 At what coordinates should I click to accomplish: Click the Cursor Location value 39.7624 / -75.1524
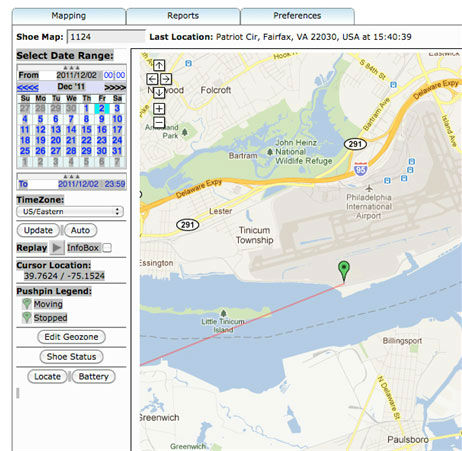(64, 276)
